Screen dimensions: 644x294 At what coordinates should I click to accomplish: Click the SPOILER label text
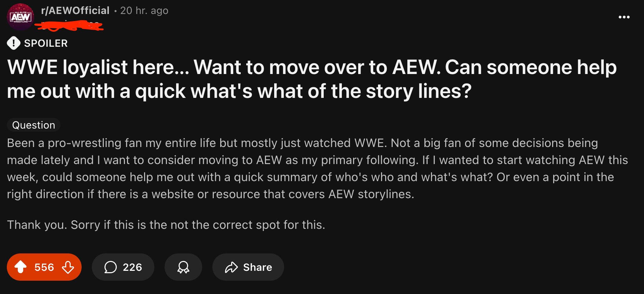pos(46,43)
